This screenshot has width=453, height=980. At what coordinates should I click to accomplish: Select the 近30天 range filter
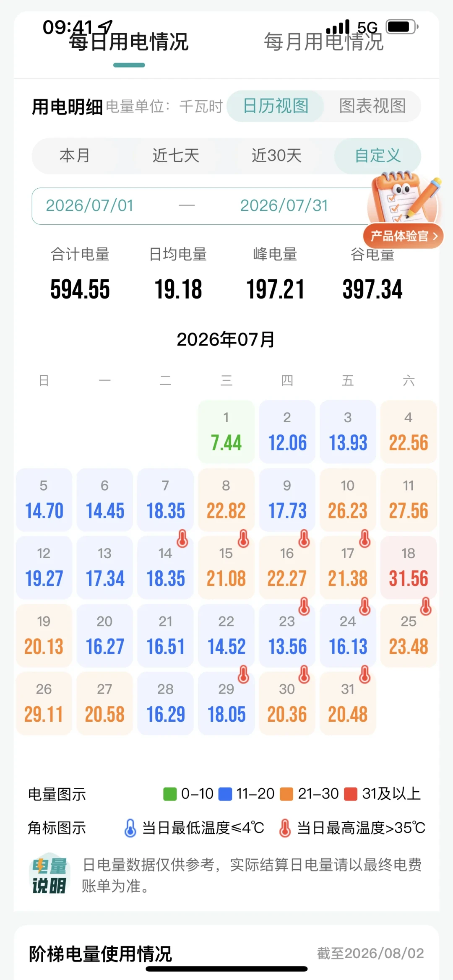276,156
